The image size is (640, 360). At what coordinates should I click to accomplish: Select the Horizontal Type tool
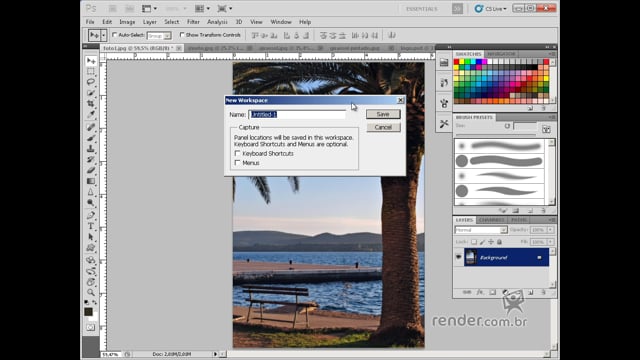point(91,226)
